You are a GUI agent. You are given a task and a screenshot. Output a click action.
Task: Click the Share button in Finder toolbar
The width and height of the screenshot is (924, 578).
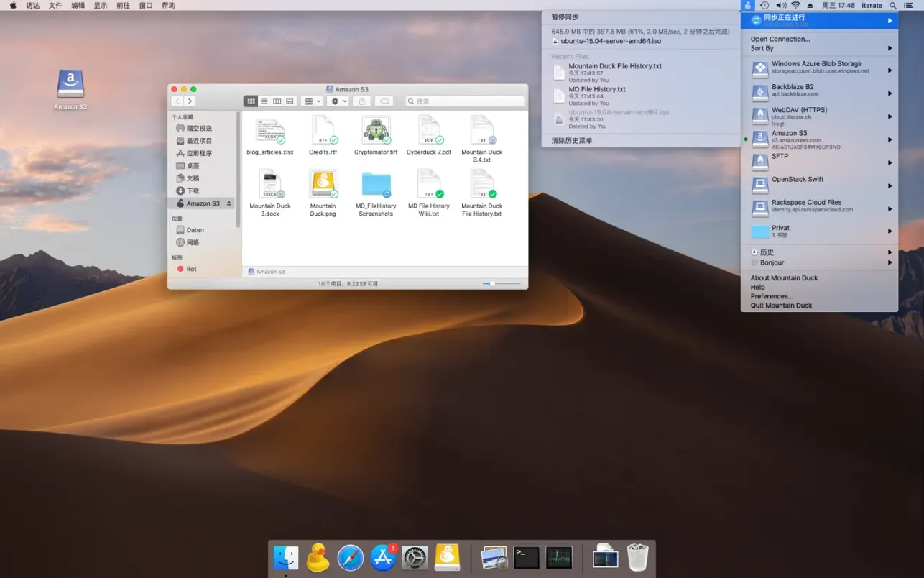363,101
